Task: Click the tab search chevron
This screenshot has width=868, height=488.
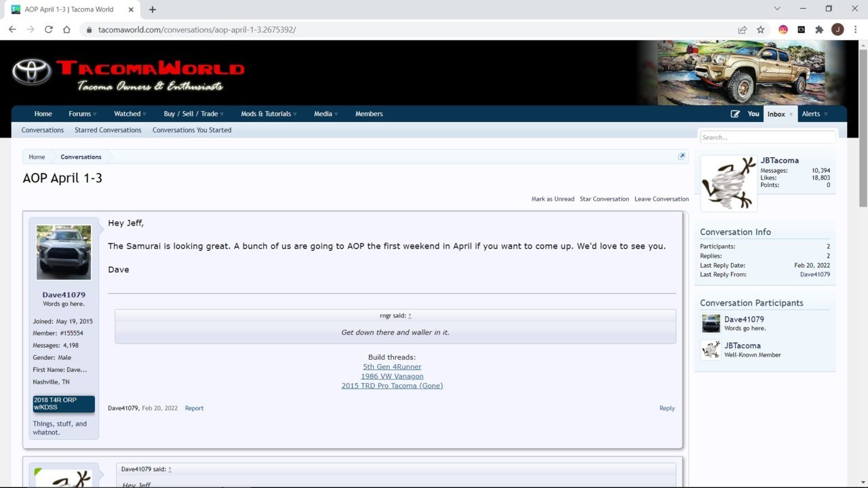Action: pyautogui.click(x=777, y=9)
